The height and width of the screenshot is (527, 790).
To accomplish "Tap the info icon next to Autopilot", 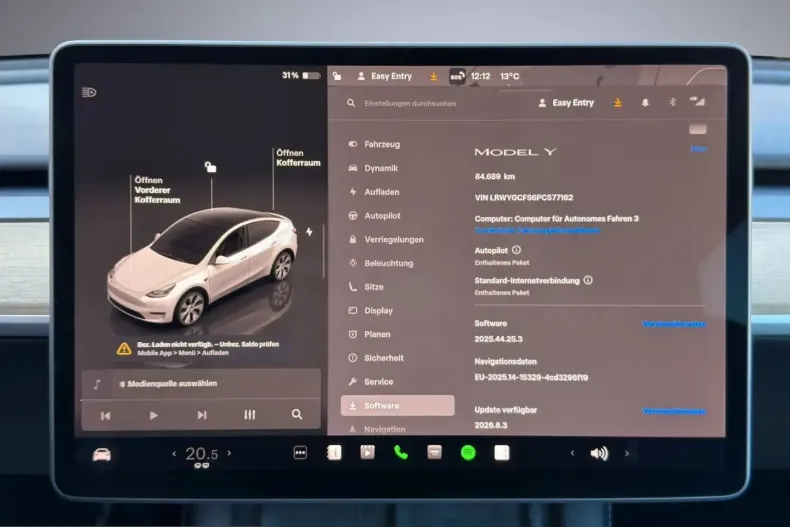I will pyautogui.click(x=516, y=250).
